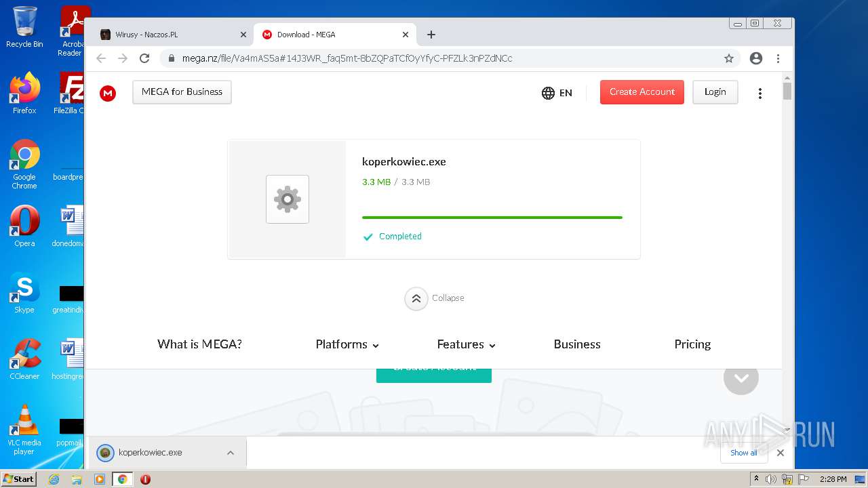Open Firefox desktop shortcut
This screenshot has height=488, width=868.
click(24, 93)
